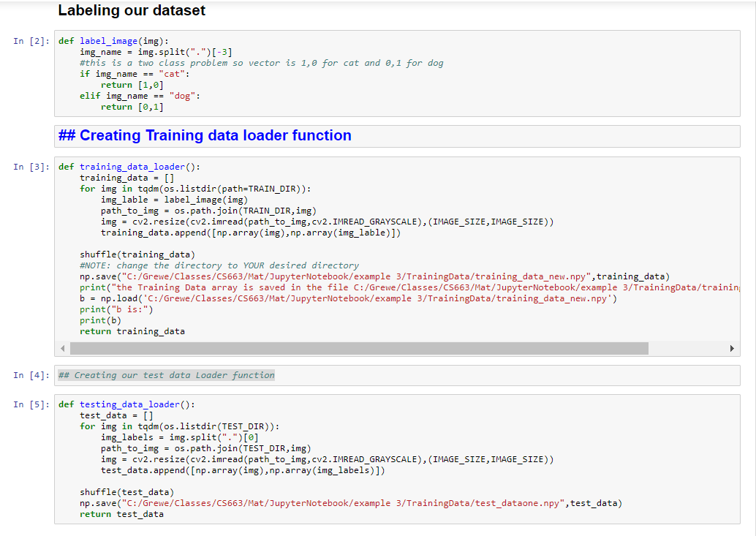Click the left scroll arrow in training cell

pos(62,349)
